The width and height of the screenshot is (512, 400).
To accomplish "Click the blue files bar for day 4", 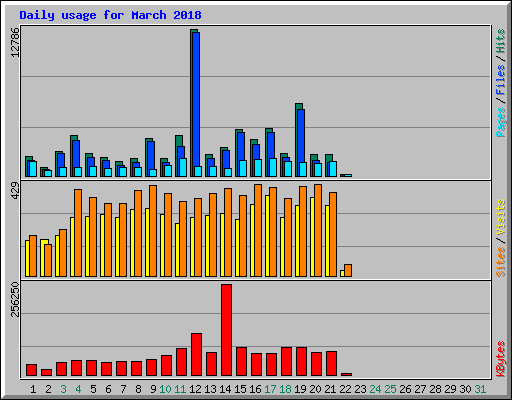I will [x=76, y=154].
